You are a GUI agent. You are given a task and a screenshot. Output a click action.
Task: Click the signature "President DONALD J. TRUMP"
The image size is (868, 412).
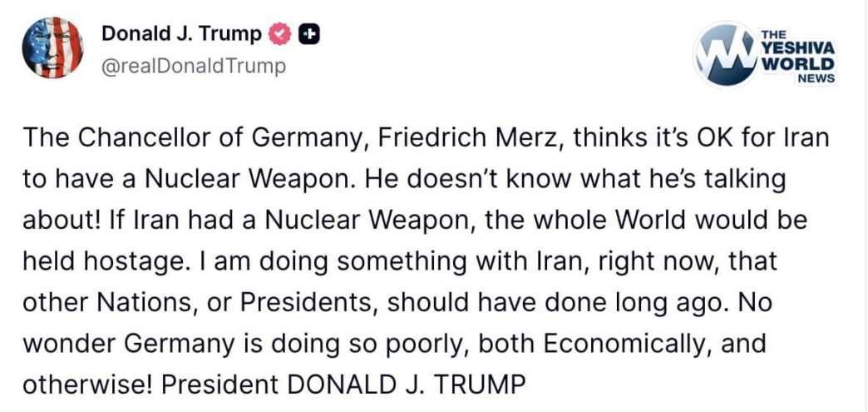343,385
